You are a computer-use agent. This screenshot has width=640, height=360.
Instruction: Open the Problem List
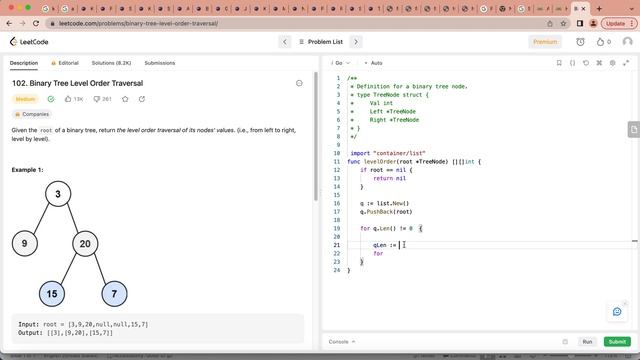tap(321, 42)
